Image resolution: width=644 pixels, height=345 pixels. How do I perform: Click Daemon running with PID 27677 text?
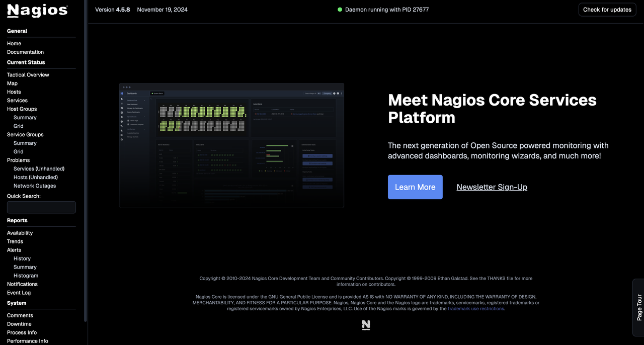point(387,10)
